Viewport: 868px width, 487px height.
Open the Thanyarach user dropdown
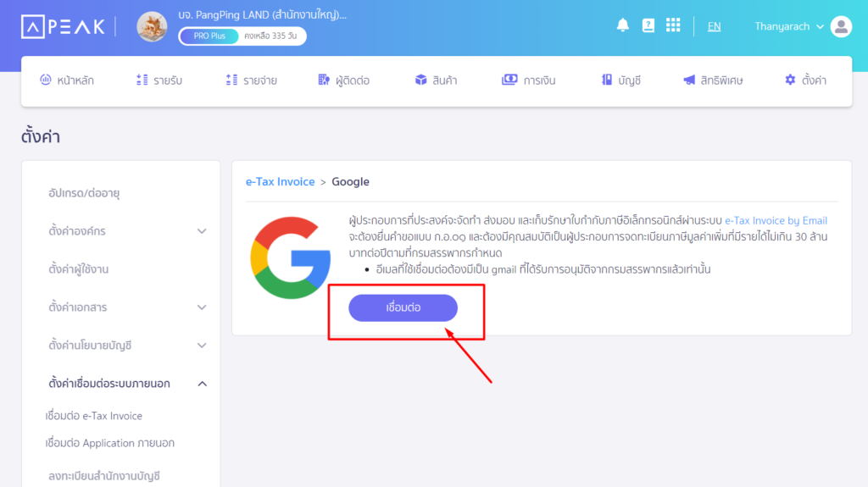pos(789,26)
